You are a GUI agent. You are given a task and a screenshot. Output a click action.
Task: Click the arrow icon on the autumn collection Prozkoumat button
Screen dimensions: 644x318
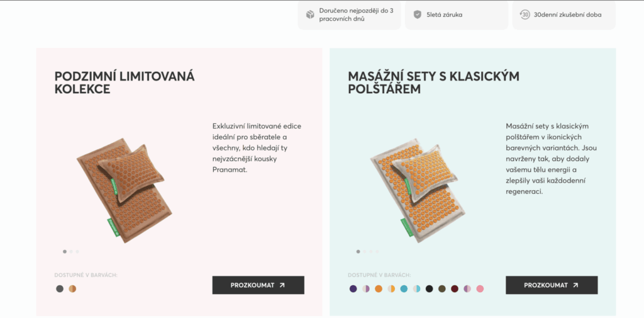282,285
